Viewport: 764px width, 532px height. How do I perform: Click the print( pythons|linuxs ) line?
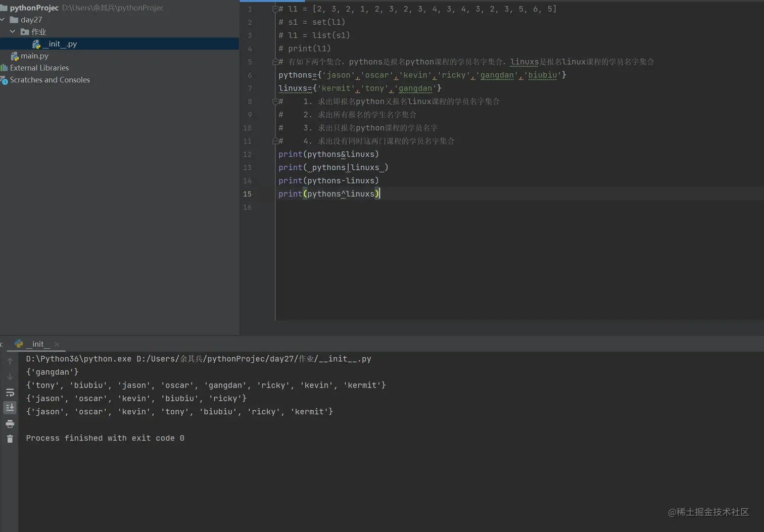point(333,168)
